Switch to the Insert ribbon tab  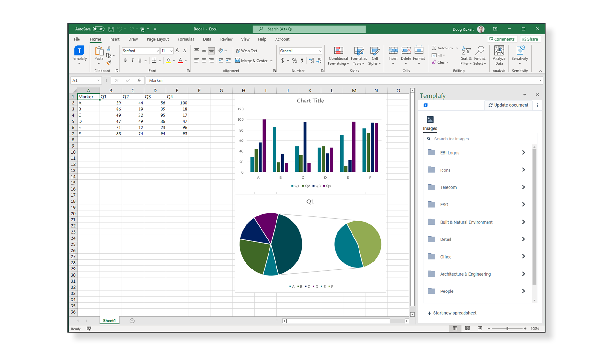114,39
